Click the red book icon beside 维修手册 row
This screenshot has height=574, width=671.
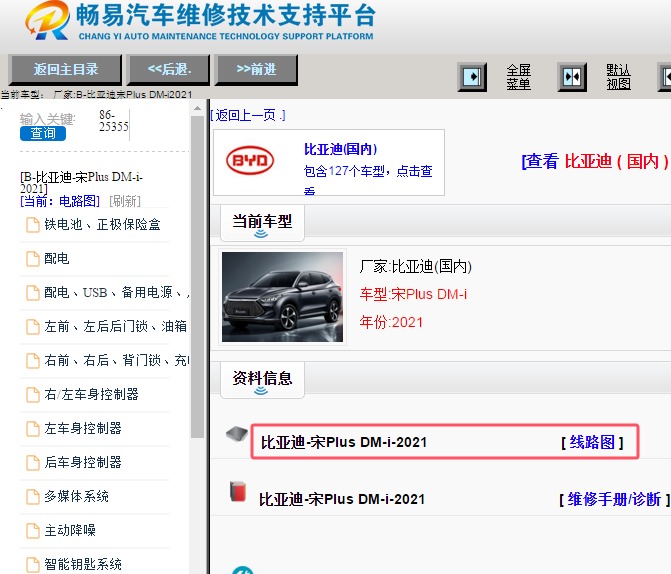point(238,491)
